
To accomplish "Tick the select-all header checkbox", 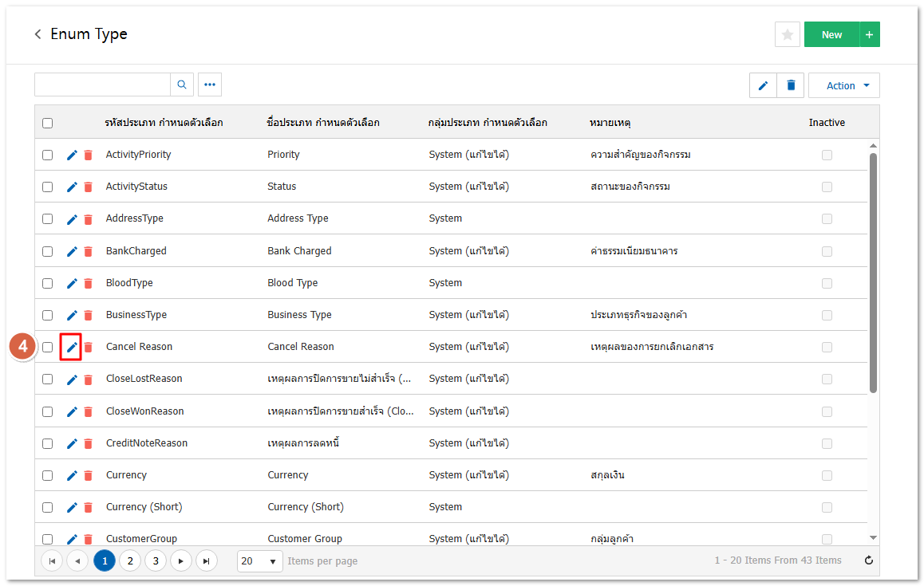I will 48,123.
